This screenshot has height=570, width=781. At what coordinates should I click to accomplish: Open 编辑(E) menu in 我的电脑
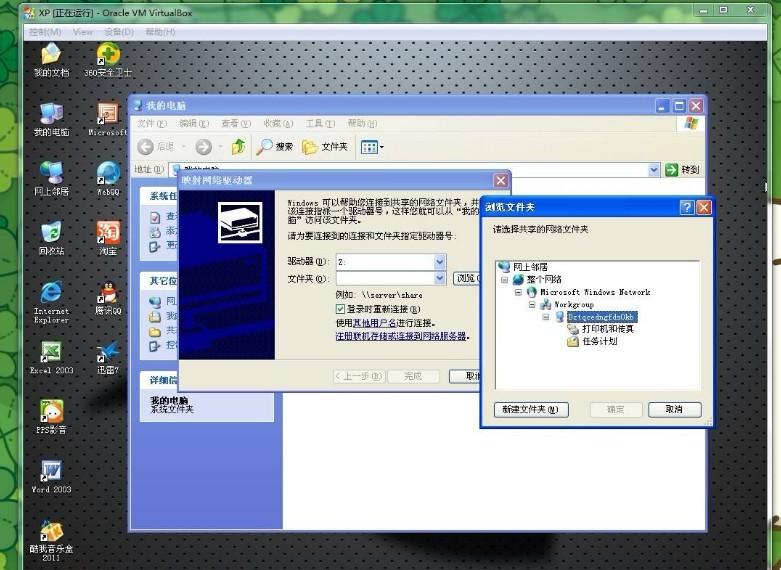(x=194, y=123)
